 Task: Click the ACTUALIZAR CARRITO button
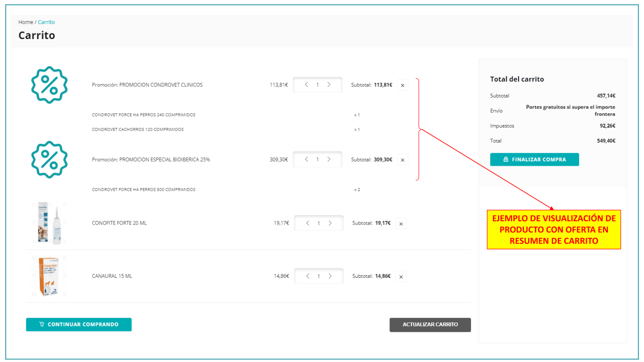[x=430, y=325]
